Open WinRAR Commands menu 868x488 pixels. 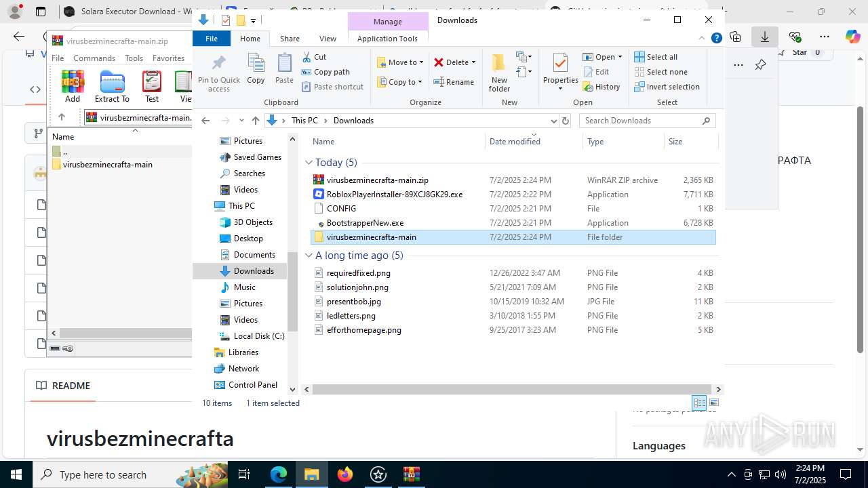click(x=94, y=58)
